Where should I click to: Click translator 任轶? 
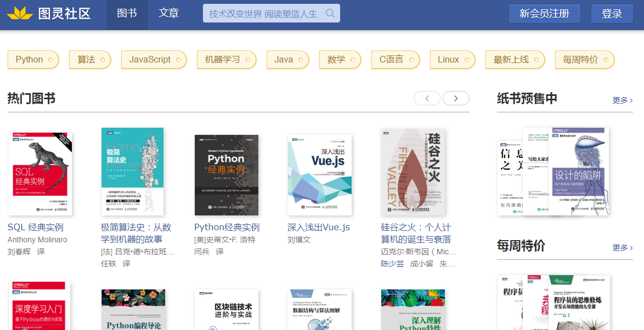(x=109, y=264)
